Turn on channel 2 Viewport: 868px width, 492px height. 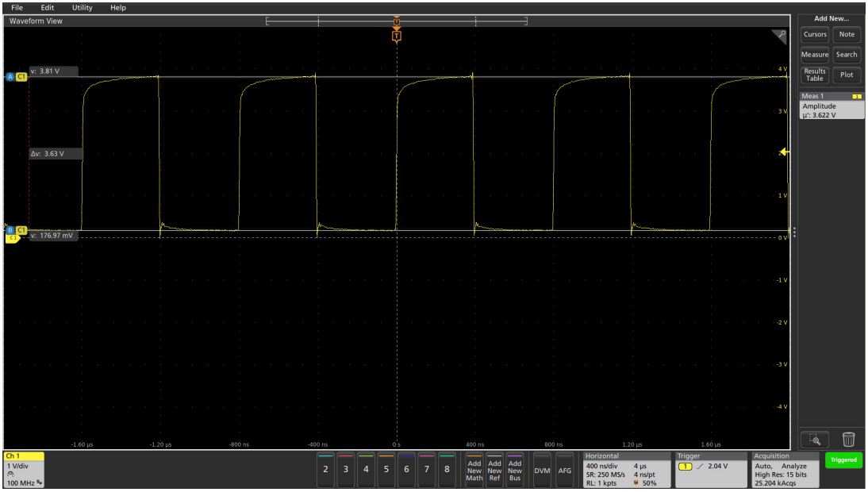(325, 469)
